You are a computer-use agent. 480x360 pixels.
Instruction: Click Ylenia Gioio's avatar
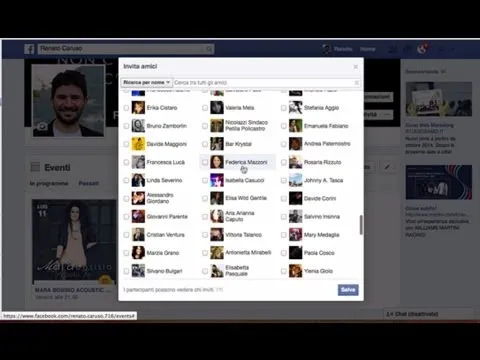295,271
